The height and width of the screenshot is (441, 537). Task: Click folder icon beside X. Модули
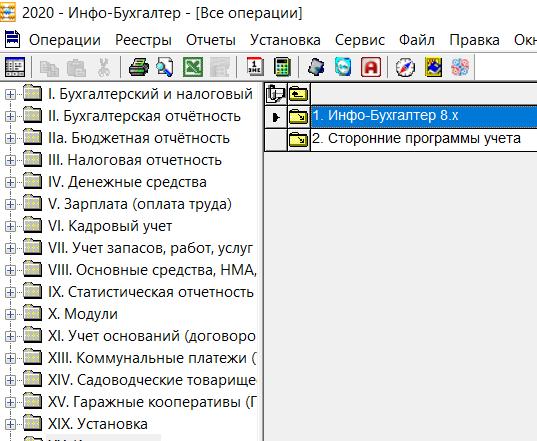[33, 313]
